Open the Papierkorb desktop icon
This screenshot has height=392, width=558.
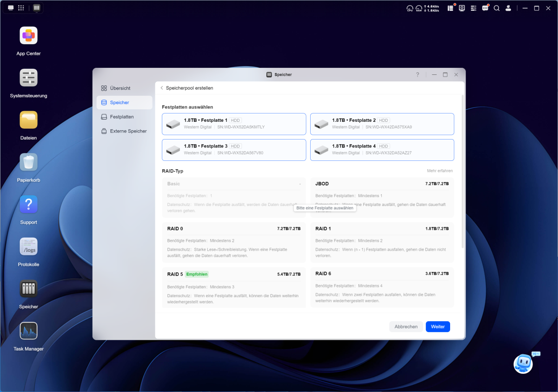click(28, 162)
